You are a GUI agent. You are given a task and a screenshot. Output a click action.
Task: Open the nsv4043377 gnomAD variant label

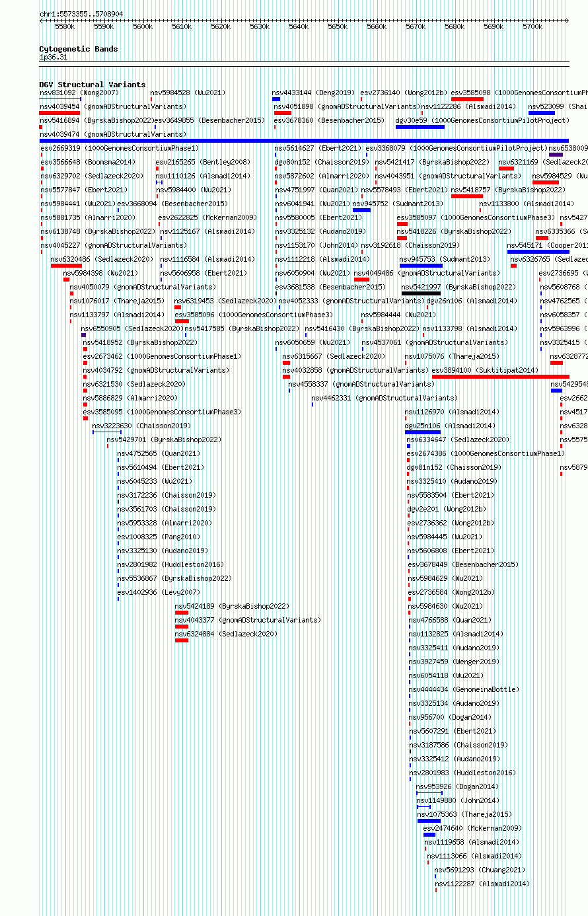(x=248, y=621)
